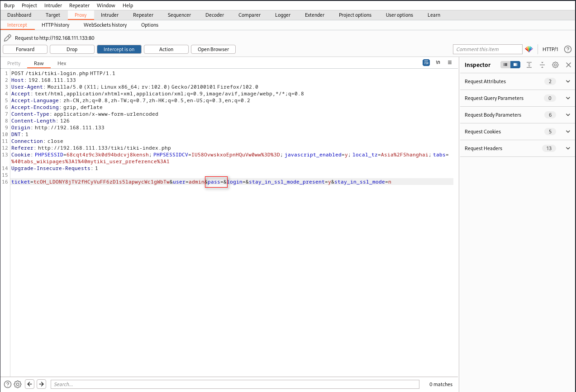This screenshot has width=576, height=392.
Task: Toggle the Intercept is on button
Action: click(119, 49)
